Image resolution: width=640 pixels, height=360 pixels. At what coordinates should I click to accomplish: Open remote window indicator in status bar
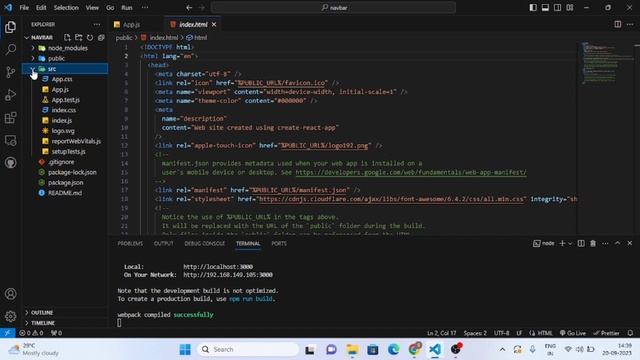tap(7, 333)
